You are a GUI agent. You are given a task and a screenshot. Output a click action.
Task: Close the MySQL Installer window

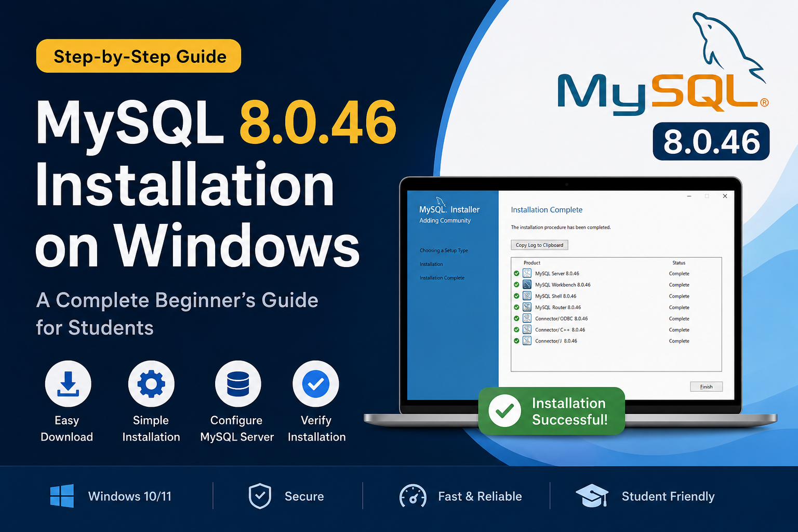[725, 196]
